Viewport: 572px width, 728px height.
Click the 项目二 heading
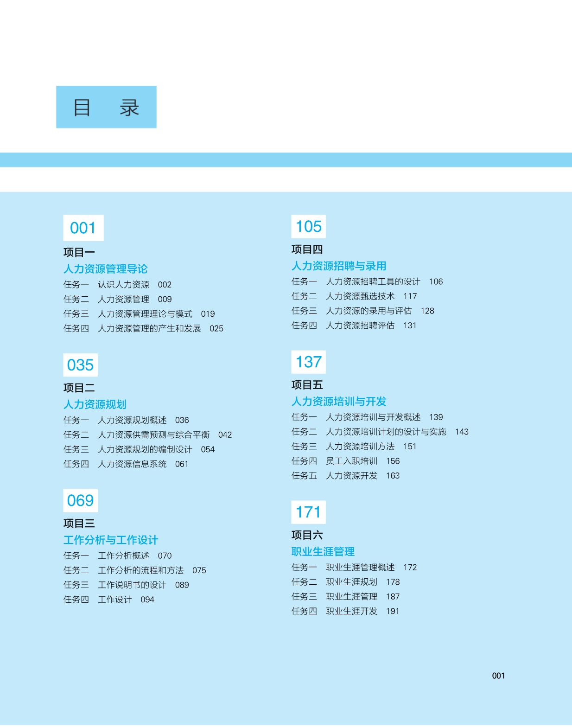tap(79, 388)
